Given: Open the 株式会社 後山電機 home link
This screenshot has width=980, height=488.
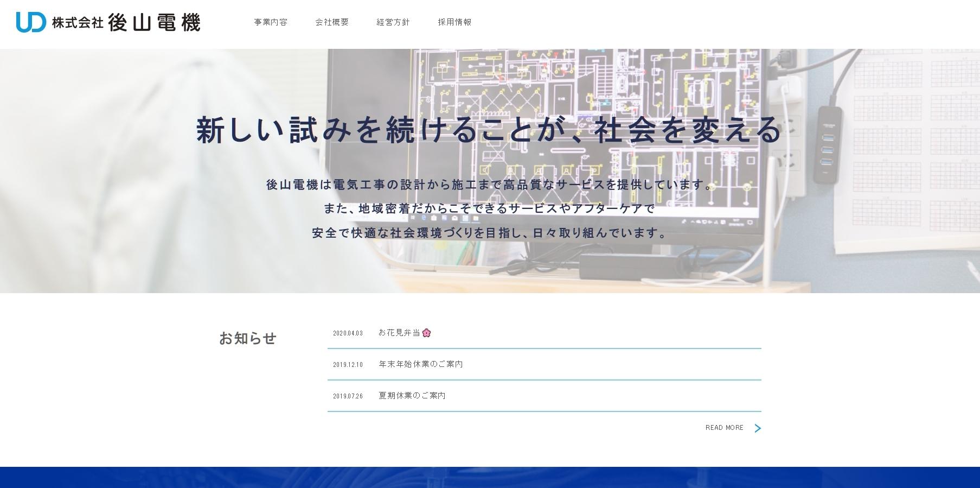Looking at the screenshot, I should tap(108, 22).
